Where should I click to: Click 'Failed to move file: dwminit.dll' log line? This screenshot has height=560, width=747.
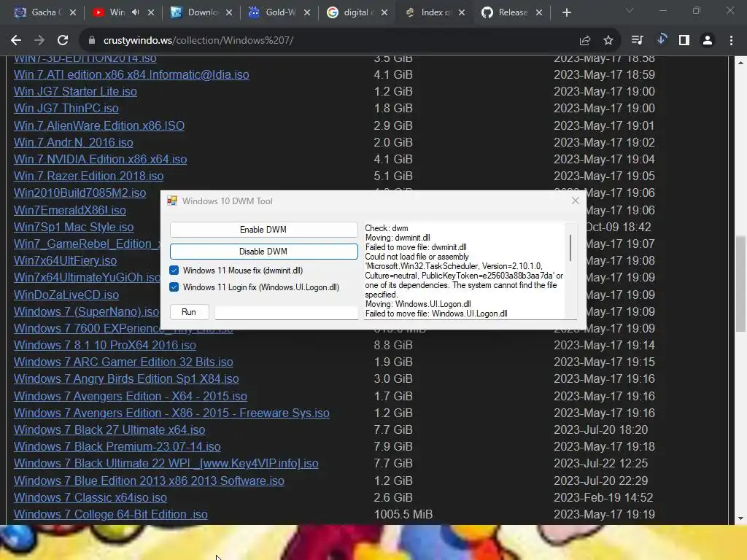[416, 247]
